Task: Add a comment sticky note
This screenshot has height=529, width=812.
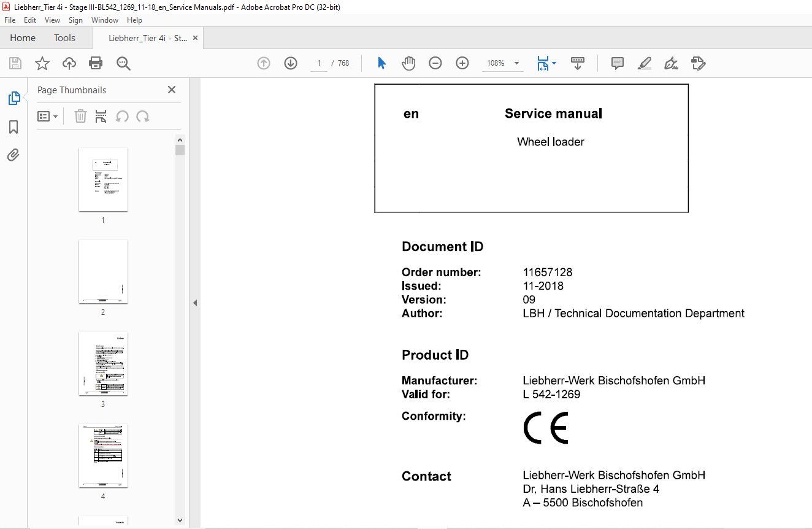Action: pos(618,63)
